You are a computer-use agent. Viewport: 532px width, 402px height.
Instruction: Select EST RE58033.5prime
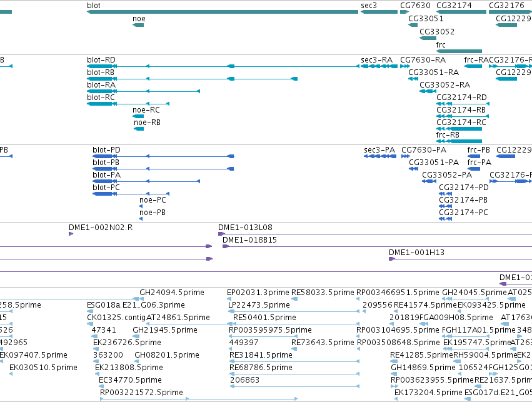(294, 299)
